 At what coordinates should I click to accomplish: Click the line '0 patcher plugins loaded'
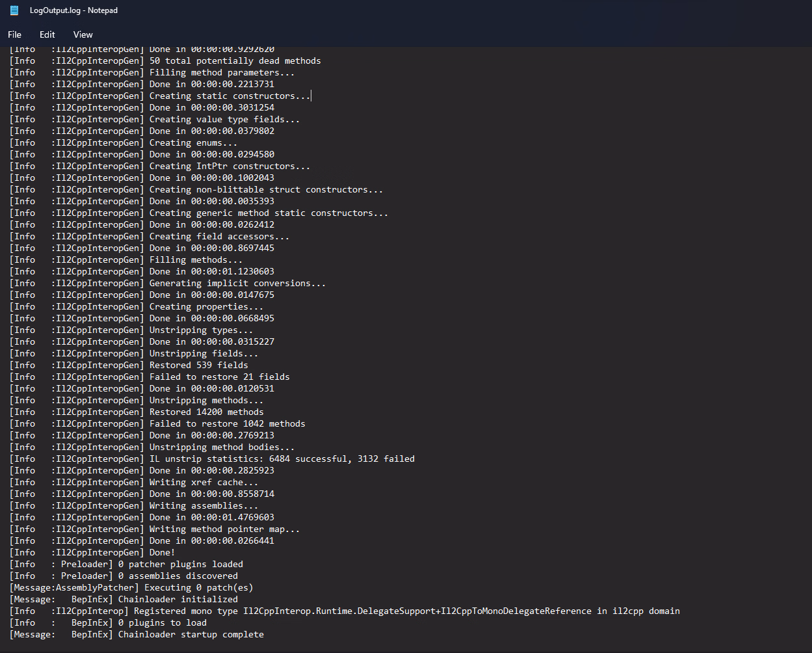[x=126, y=564]
